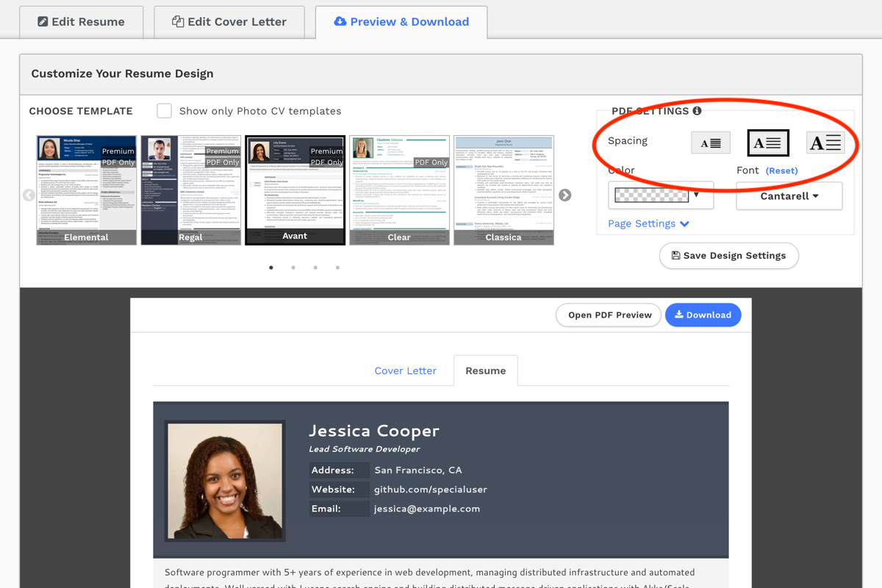Viewport: 882px width, 588px height.
Task: Click Save Design Settings button
Action: (728, 256)
